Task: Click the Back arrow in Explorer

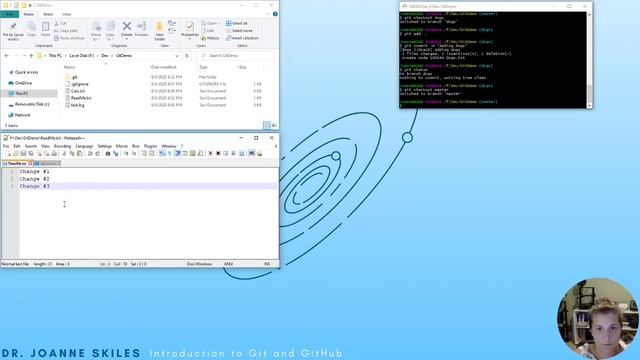Action: 7,56
